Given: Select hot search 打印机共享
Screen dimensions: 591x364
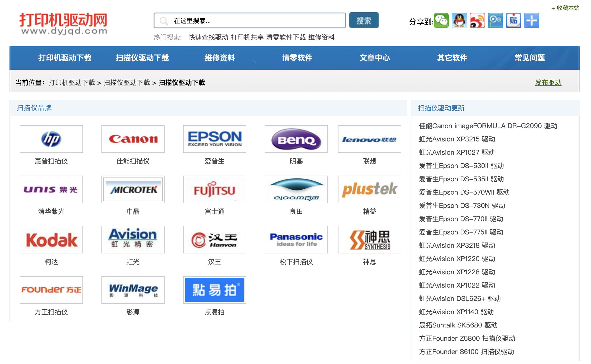Looking at the screenshot, I should 247,37.
